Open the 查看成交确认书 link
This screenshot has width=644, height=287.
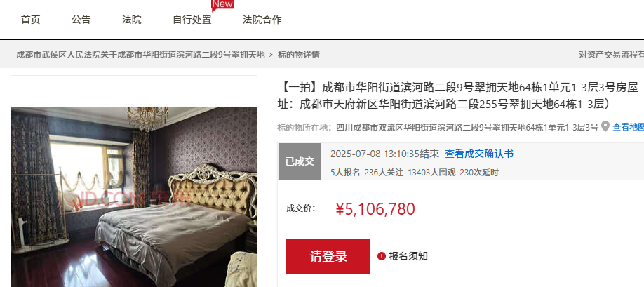coord(479,154)
